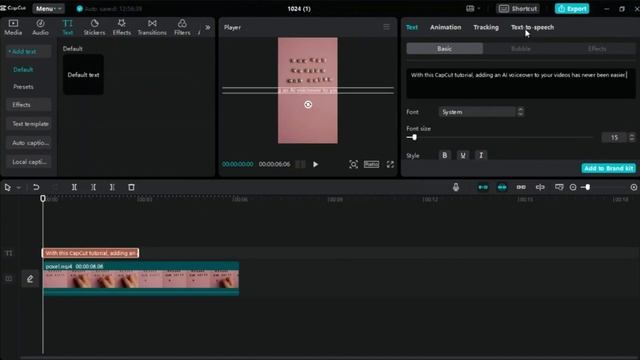Toggle main track magnet
Image resolution: width=640 pixels, height=360 pixels.
483,187
